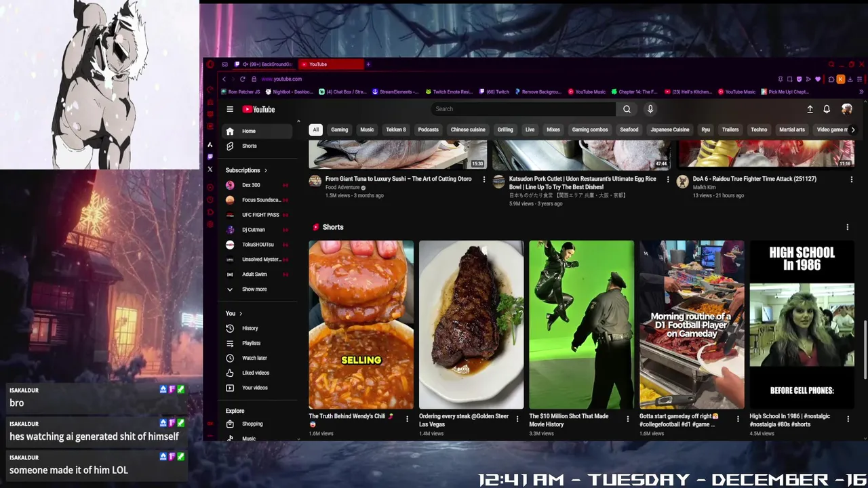Viewport: 868px width, 488px height.
Task: Open the Dex 300 subscription channel
Action: (258, 185)
